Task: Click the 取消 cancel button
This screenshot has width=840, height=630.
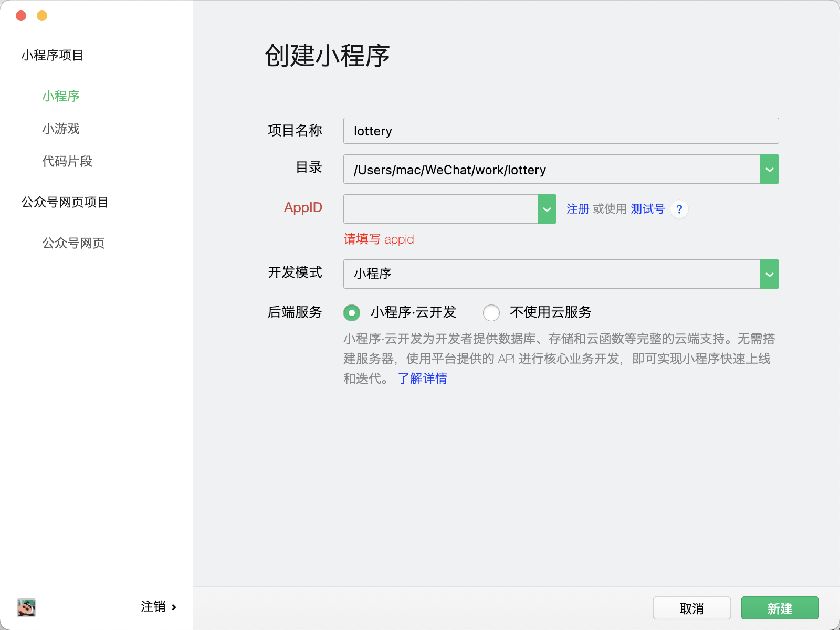Action: pos(692,608)
